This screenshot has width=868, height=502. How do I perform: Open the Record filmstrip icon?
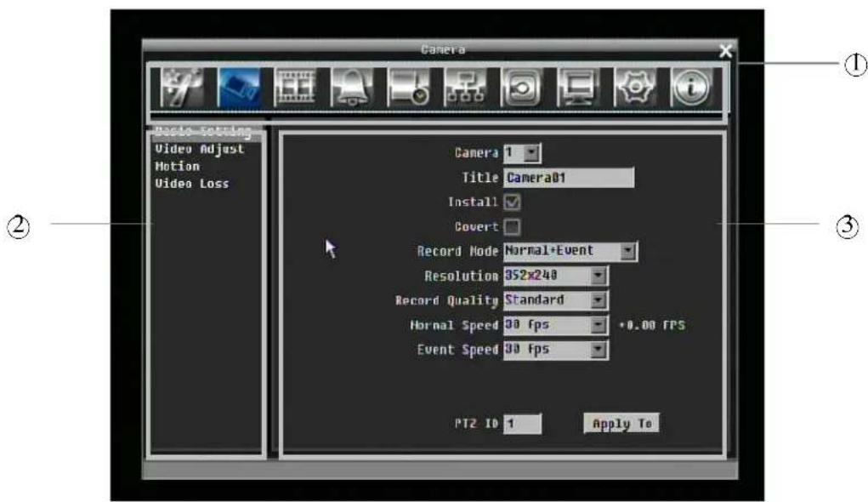pos(296,88)
